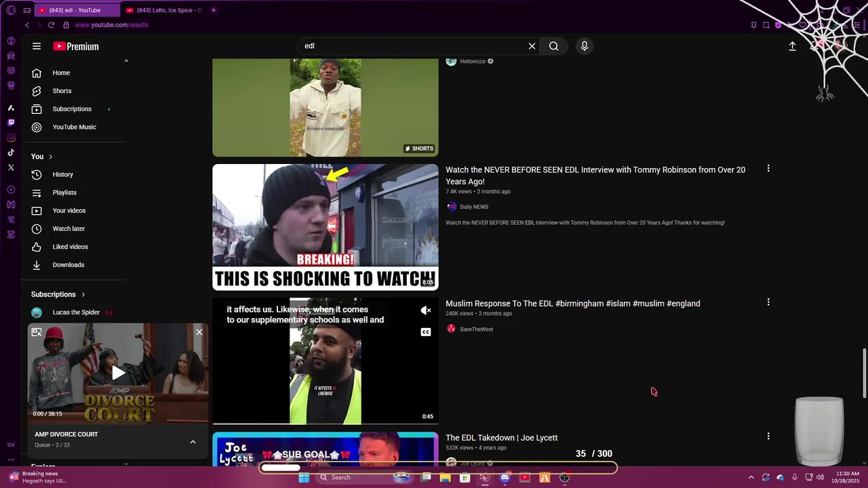Viewport: 868px width, 488px height.
Task: Clear the search box with the X
Action: [x=532, y=46]
